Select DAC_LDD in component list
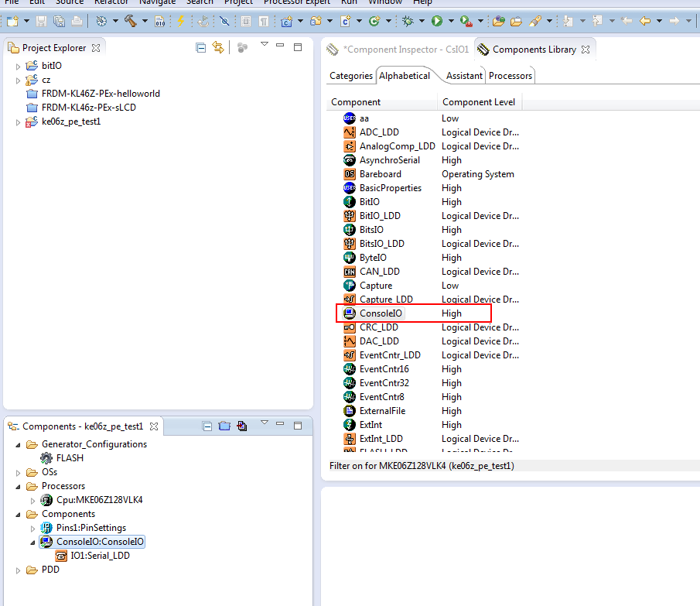 tap(379, 341)
